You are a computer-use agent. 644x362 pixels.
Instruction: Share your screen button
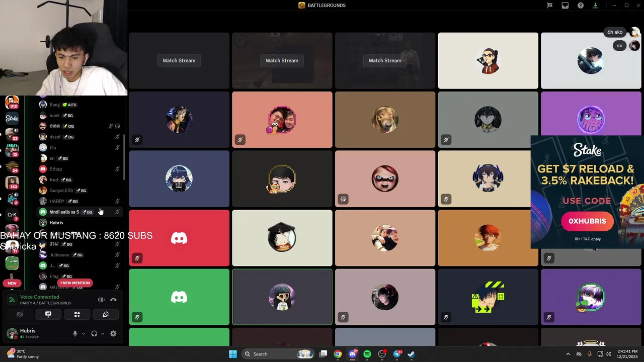coord(48,314)
